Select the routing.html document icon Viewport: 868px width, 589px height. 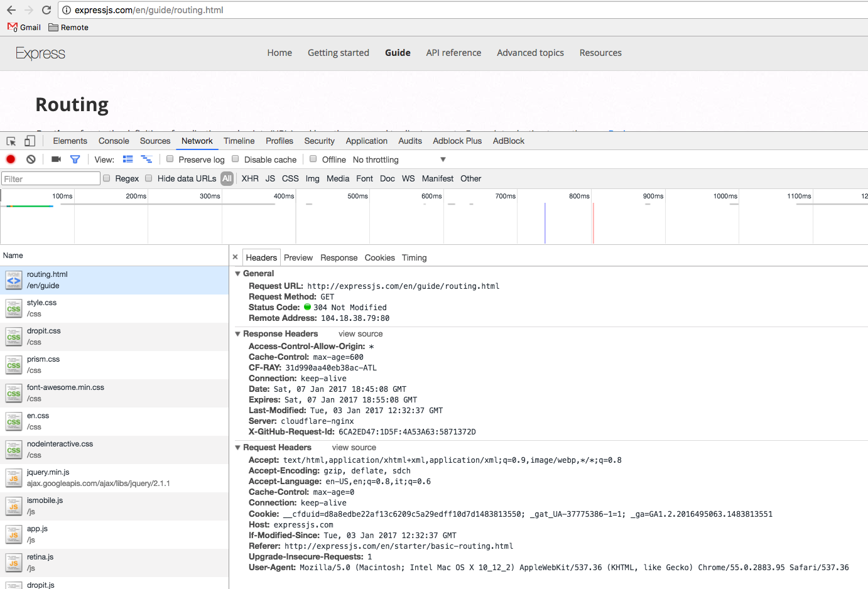(x=14, y=280)
